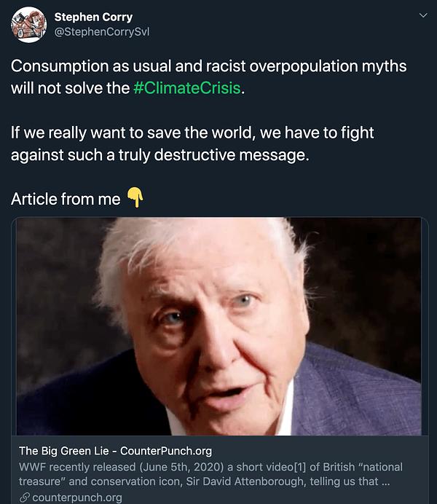Image resolution: width=437 pixels, height=504 pixels.
Task: Click the pointing-down hand emoji
Action: [x=135, y=198]
